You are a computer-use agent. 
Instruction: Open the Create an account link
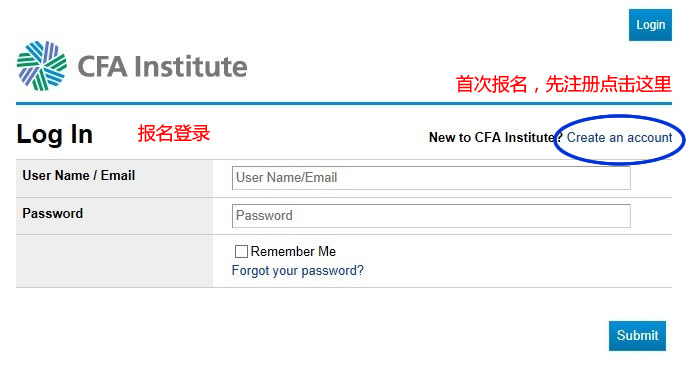pyautogui.click(x=619, y=137)
